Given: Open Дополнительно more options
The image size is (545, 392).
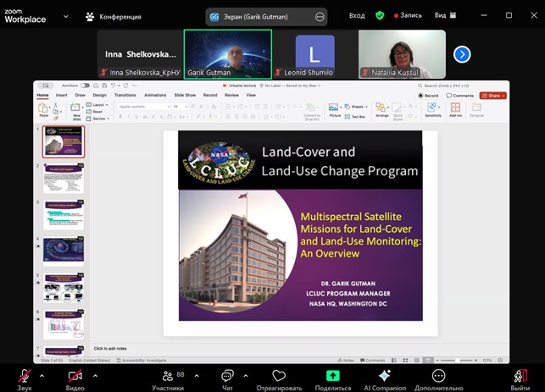Looking at the screenshot, I should (439, 380).
